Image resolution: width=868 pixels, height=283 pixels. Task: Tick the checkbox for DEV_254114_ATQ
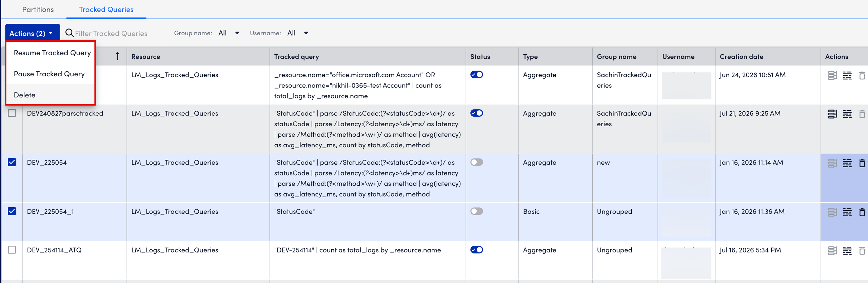pyautogui.click(x=12, y=250)
